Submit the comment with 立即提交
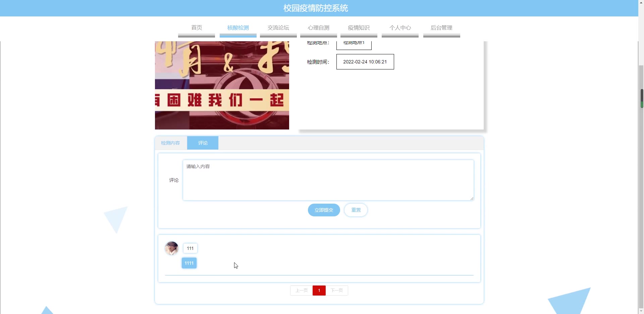This screenshot has height=314, width=644. coord(324,210)
